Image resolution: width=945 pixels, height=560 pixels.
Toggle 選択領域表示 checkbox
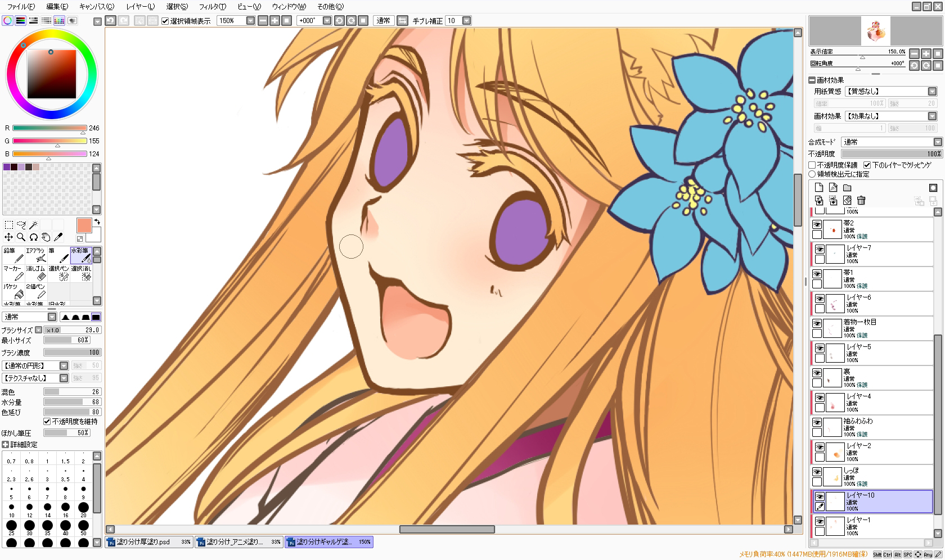point(165,21)
